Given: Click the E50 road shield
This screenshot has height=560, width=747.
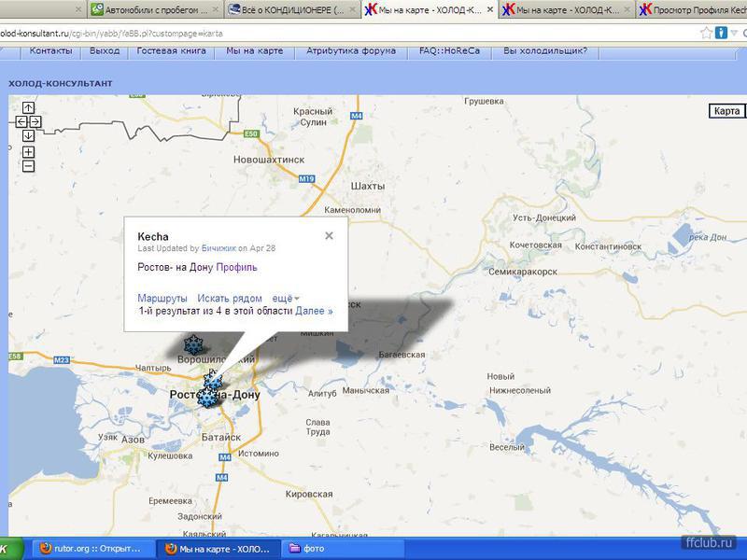Looking at the screenshot, I should click(251, 133).
